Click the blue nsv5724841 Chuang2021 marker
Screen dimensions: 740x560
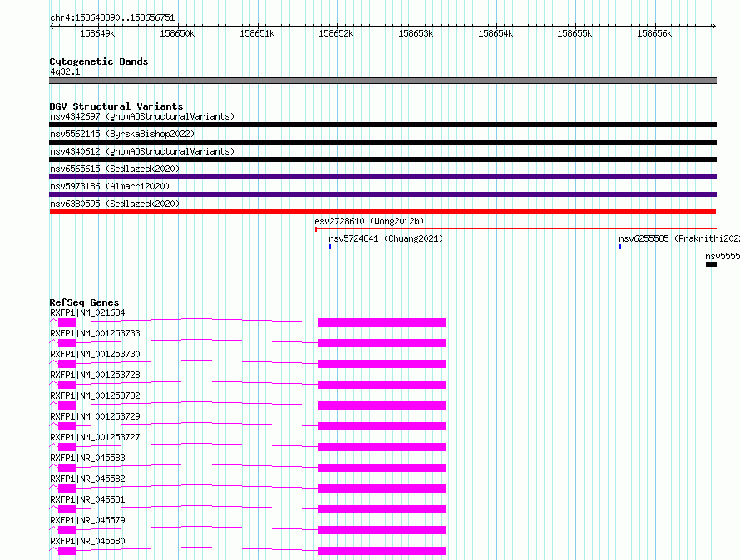point(330,247)
